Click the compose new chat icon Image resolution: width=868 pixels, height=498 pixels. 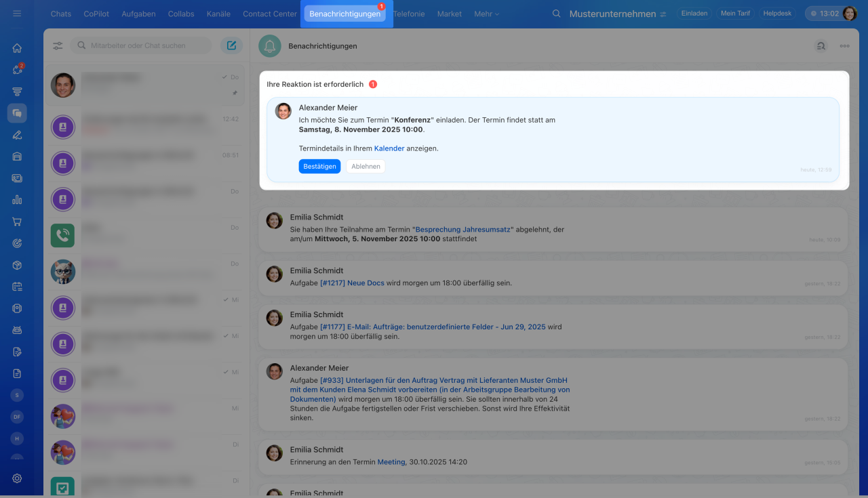point(231,45)
